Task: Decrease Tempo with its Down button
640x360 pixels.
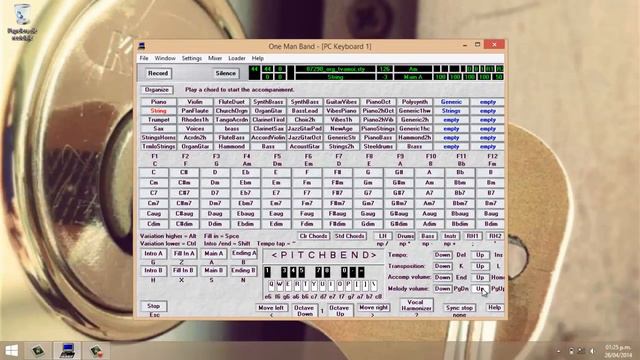Action: (x=442, y=255)
